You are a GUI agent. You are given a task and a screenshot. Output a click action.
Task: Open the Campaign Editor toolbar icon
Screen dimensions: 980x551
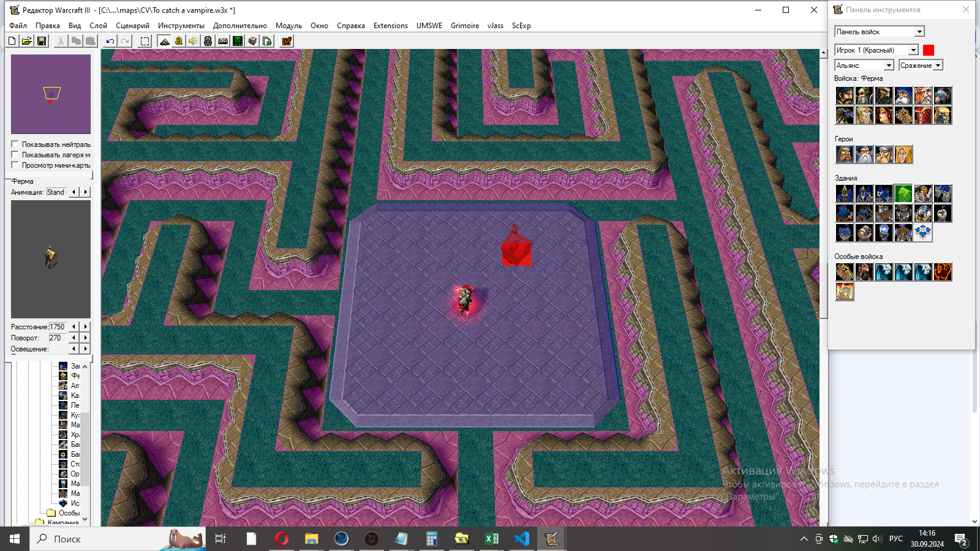pyautogui.click(x=223, y=41)
